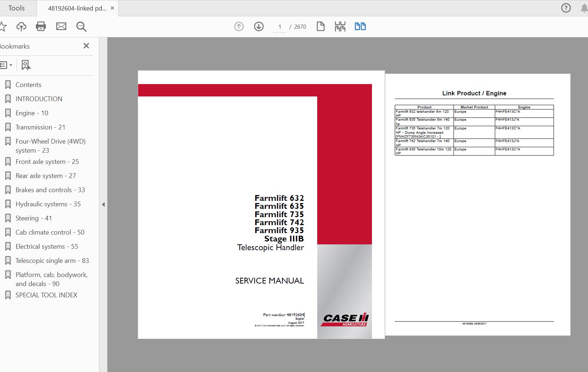
Task: Open the INTRODUCTION bookmark
Action: click(39, 99)
